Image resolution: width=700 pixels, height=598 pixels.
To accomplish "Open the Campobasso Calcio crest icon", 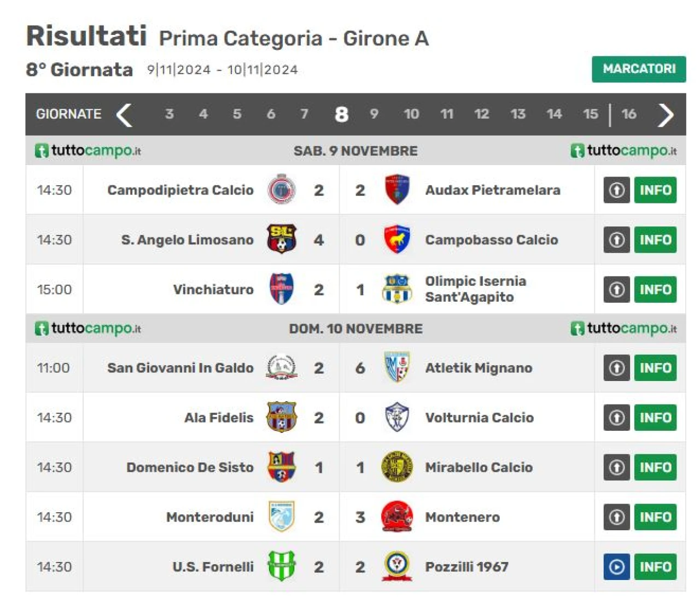I will [x=396, y=239].
